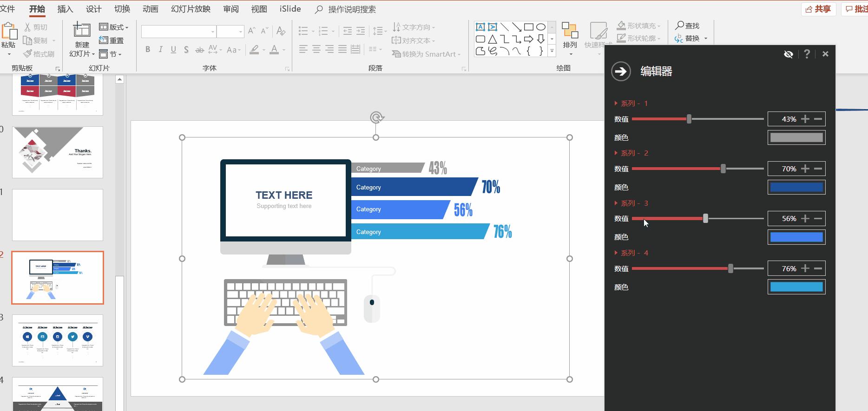Select the Oval shape
Image resolution: width=868 pixels, height=411 pixels.
point(541,27)
